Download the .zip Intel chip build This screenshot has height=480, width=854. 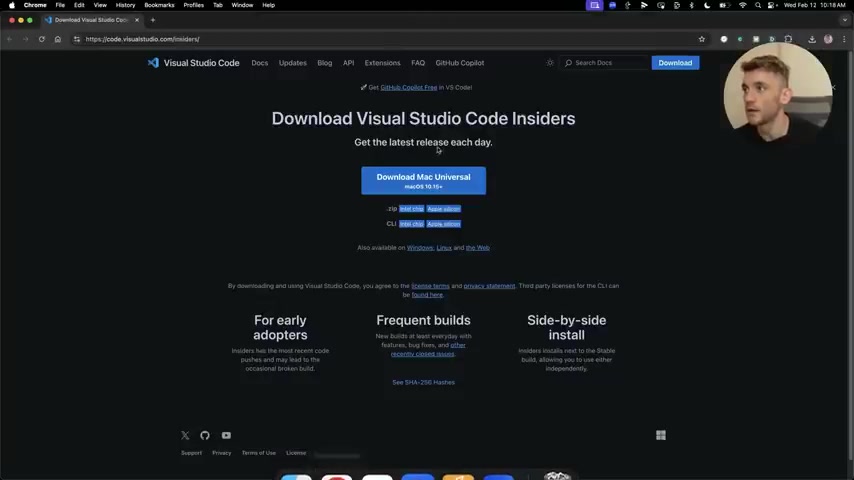tap(411, 209)
